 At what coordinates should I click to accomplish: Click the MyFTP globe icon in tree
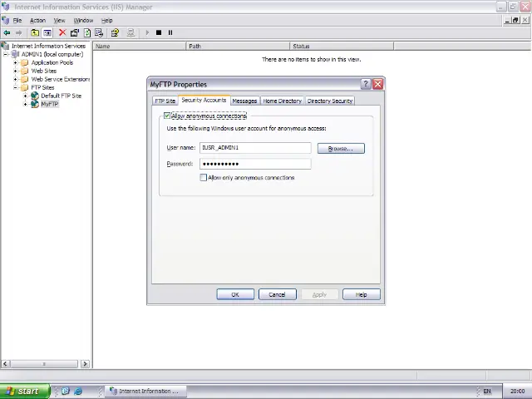click(35, 104)
